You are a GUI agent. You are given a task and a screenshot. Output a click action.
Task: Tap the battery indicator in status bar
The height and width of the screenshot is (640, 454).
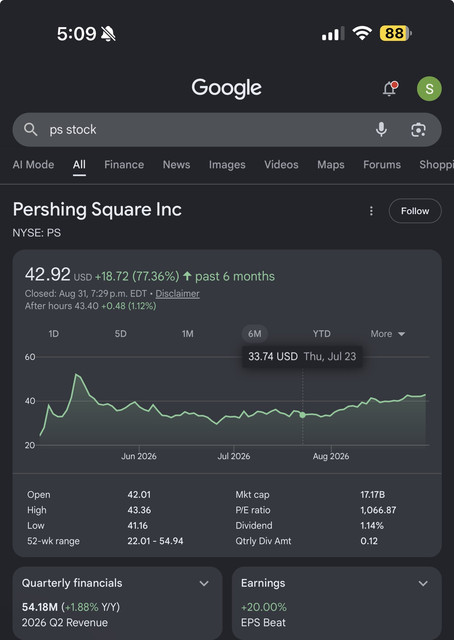[396, 33]
